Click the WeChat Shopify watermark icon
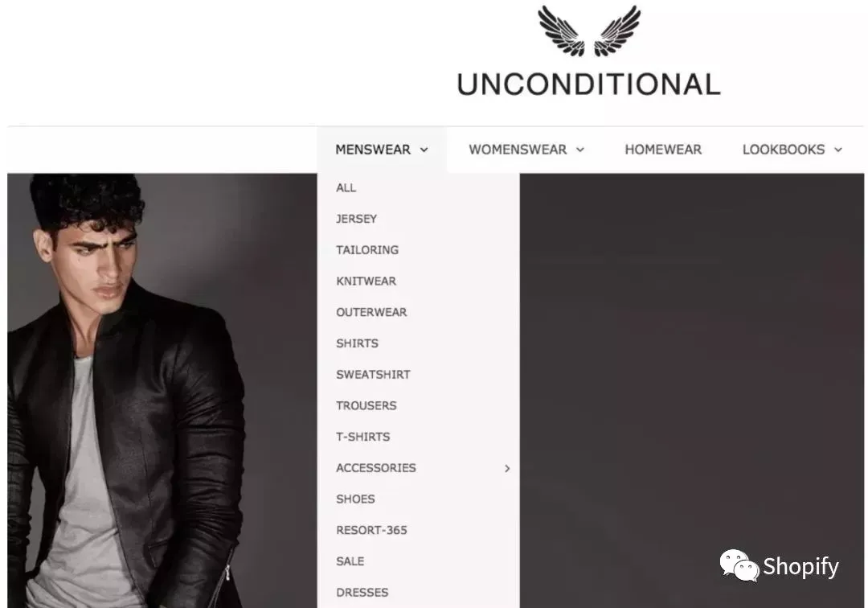This screenshot has width=868, height=608. pos(739,565)
